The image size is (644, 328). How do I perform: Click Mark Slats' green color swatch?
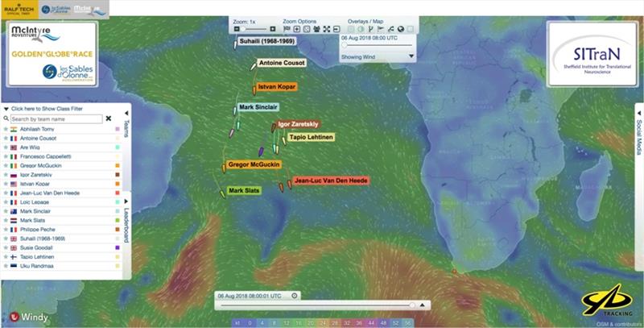pyautogui.click(x=118, y=220)
